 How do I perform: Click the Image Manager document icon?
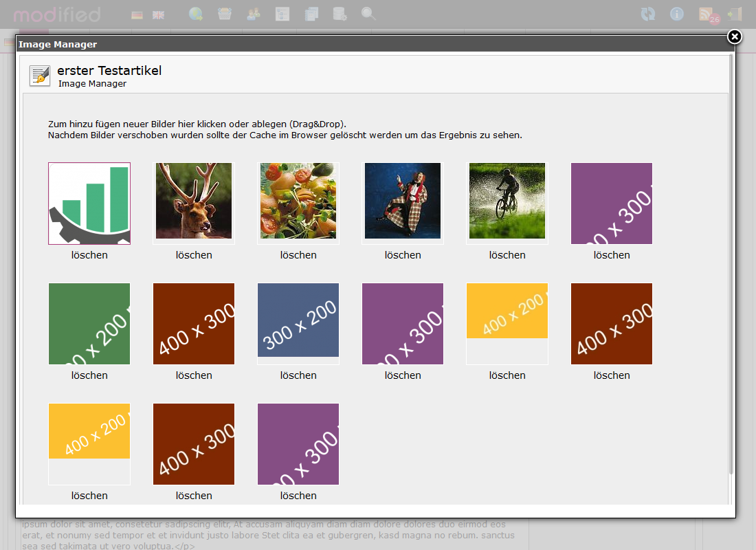(x=39, y=76)
